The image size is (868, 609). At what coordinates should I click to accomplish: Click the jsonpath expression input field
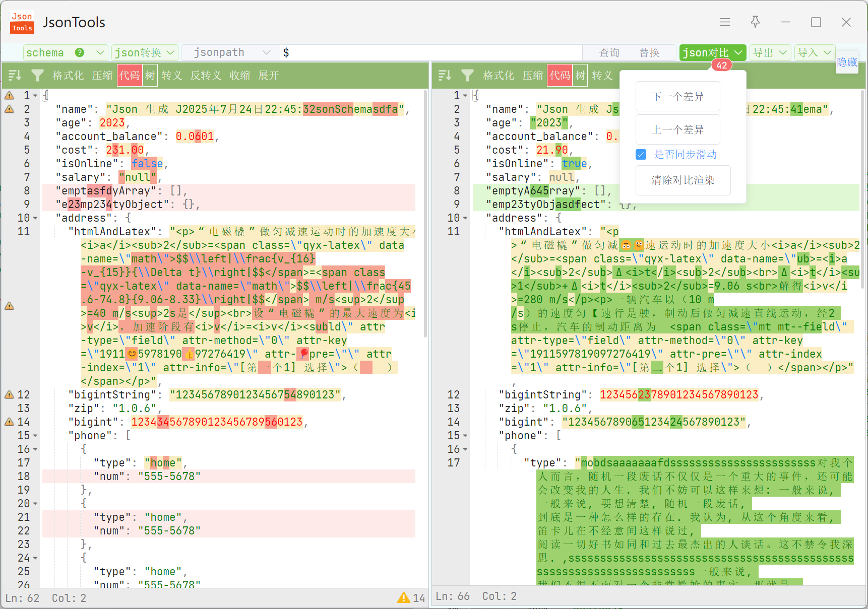[431, 52]
